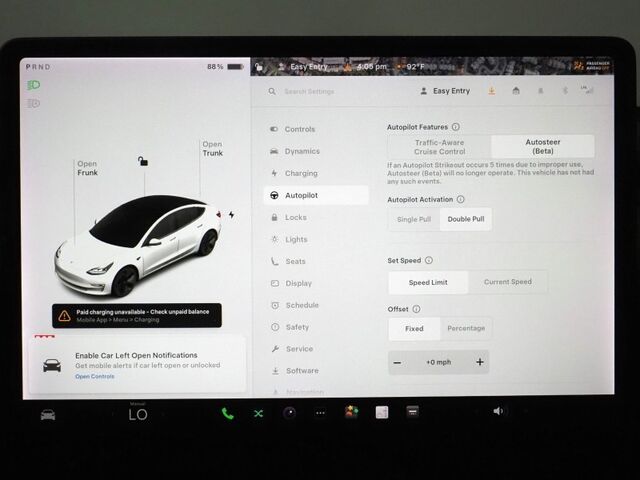Image resolution: width=640 pixels, height=480 pixels.
Task: Open the energy graph app icon
Action: coord(382,412)
